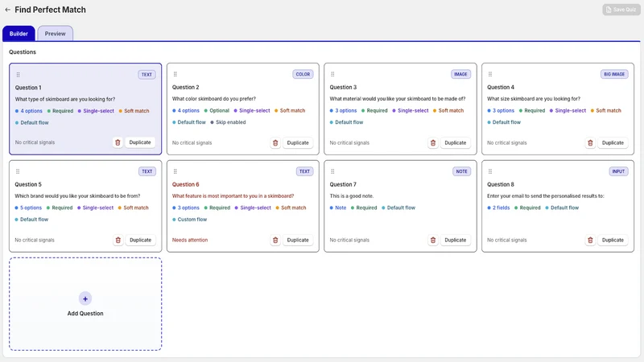Go back using the arrow beside Find Perfect Match
The height and width of the screenshot is (362, 644).
(7, 10)
